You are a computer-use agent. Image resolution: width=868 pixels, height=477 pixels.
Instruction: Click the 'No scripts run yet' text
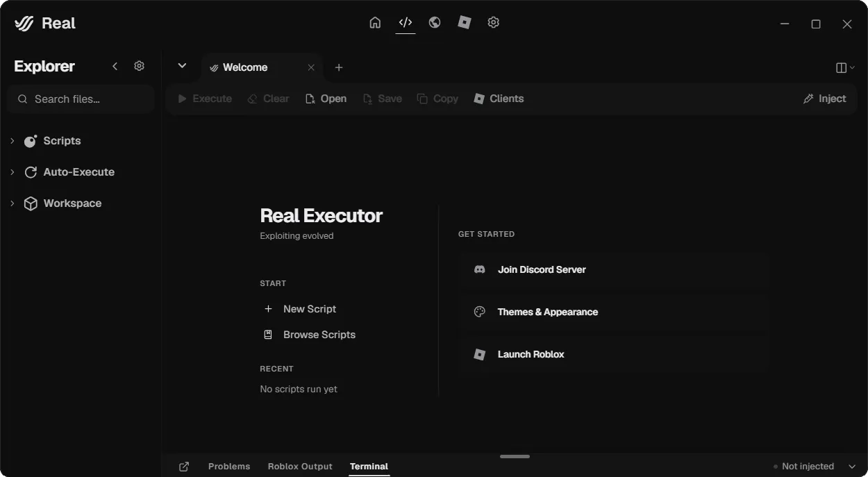coord(299,389)
